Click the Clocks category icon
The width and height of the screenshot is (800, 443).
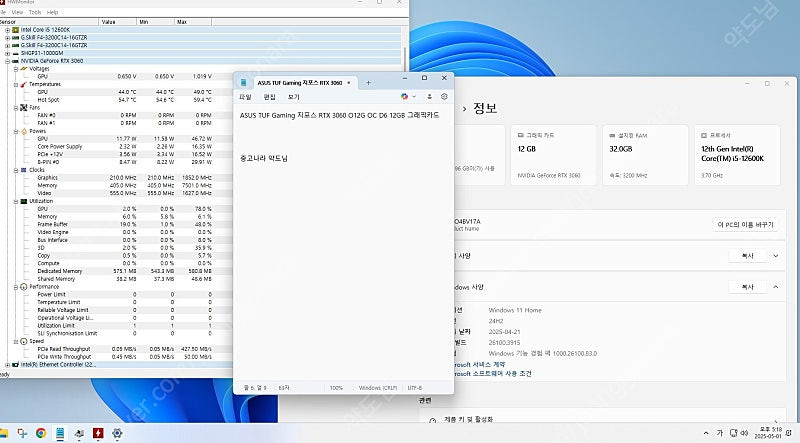coord(23,170)
